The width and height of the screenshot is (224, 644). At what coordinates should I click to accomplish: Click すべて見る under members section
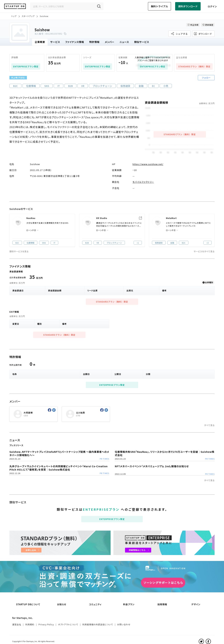tap(209, 425)
